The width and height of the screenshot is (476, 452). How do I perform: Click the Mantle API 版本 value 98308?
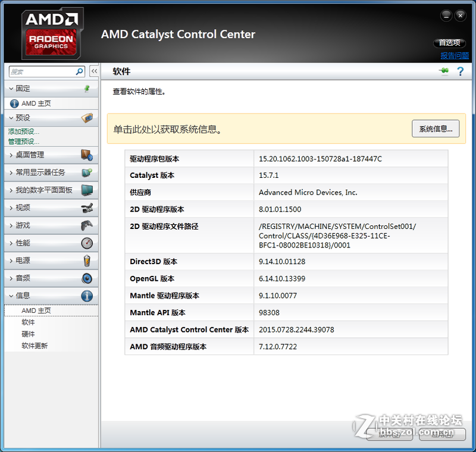click(269, 312)
